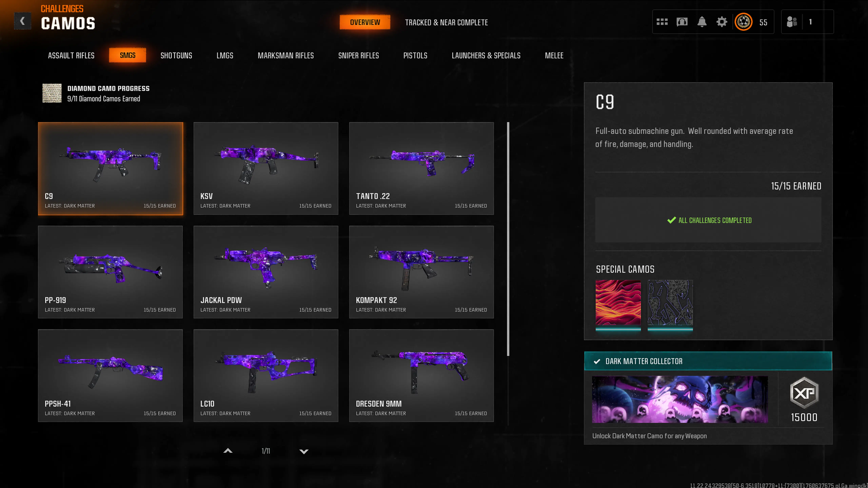Image resolution: width=868 pixels, height=488 pixels.
Task: Select the Jackal PDW weapon card
Action: point(265,272)
